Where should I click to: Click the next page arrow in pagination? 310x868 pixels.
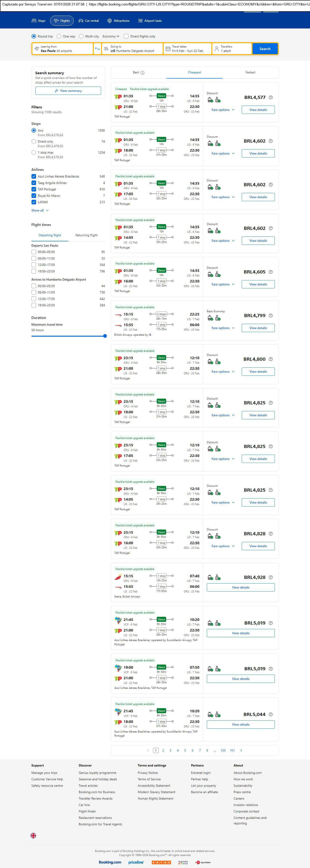tap(241, 750)
